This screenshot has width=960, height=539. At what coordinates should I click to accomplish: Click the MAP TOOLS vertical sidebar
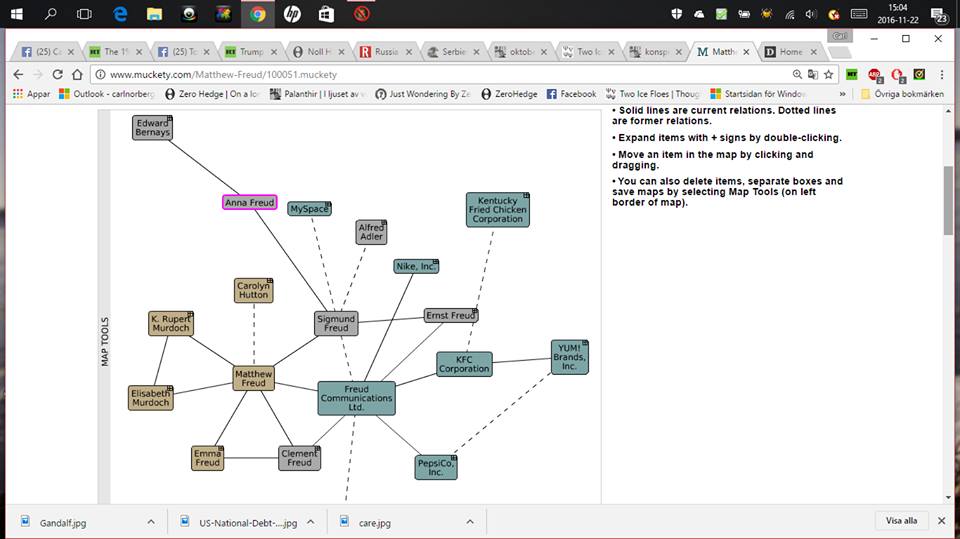point(104,341)
